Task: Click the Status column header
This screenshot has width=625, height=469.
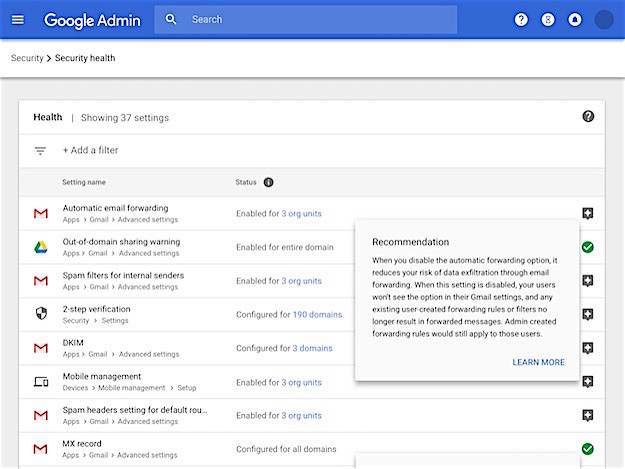Action: point(246,182)
